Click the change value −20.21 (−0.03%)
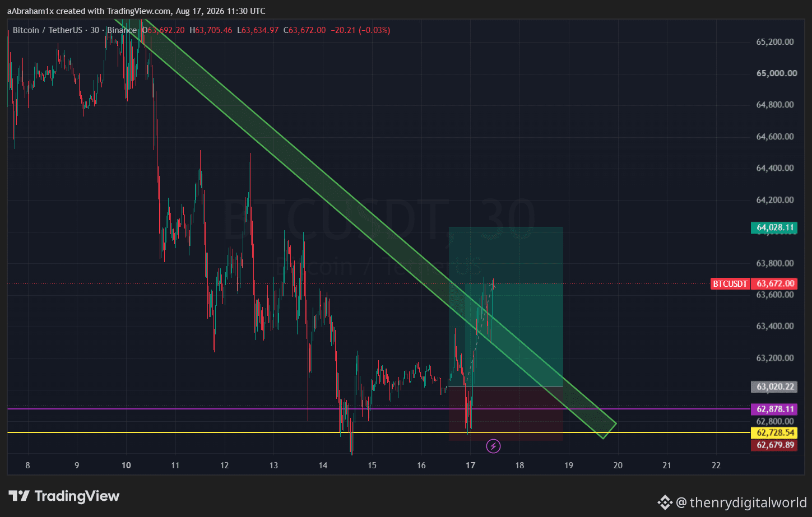The image size is (812, 517). click(360, 30)
